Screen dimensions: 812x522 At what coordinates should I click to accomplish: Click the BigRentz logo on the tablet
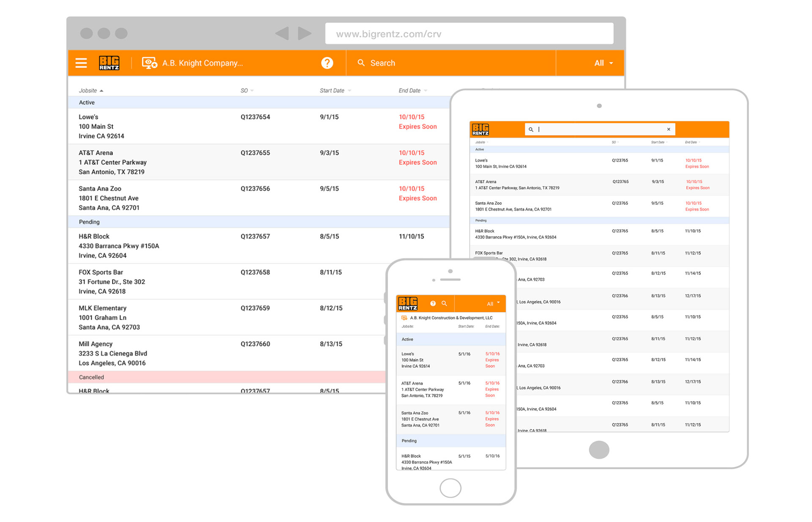click(x=480, y=129)
